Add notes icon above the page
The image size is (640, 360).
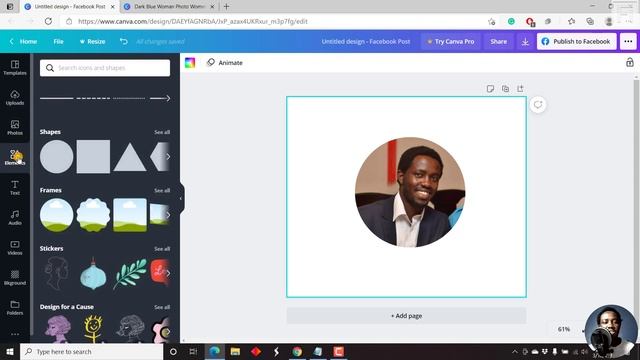(490, 89)
